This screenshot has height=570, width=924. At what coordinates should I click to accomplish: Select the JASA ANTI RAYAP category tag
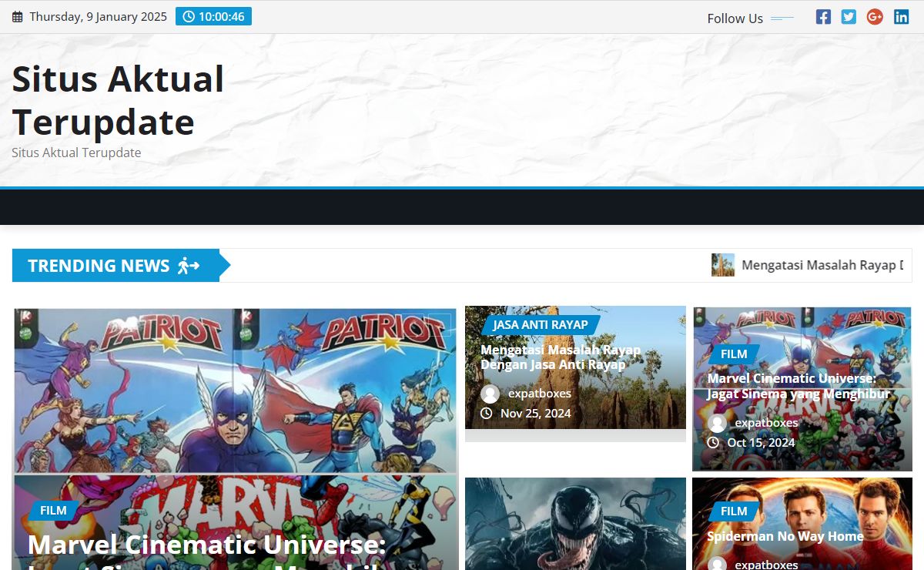[540, 324]
